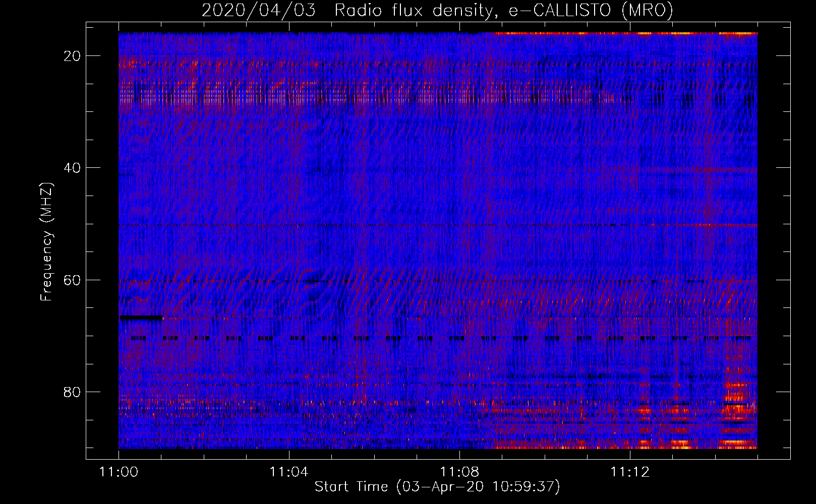This screenshot has height=504, width=816.
Task: Click the 80 frequency tick label
Action: click(73, 392)
